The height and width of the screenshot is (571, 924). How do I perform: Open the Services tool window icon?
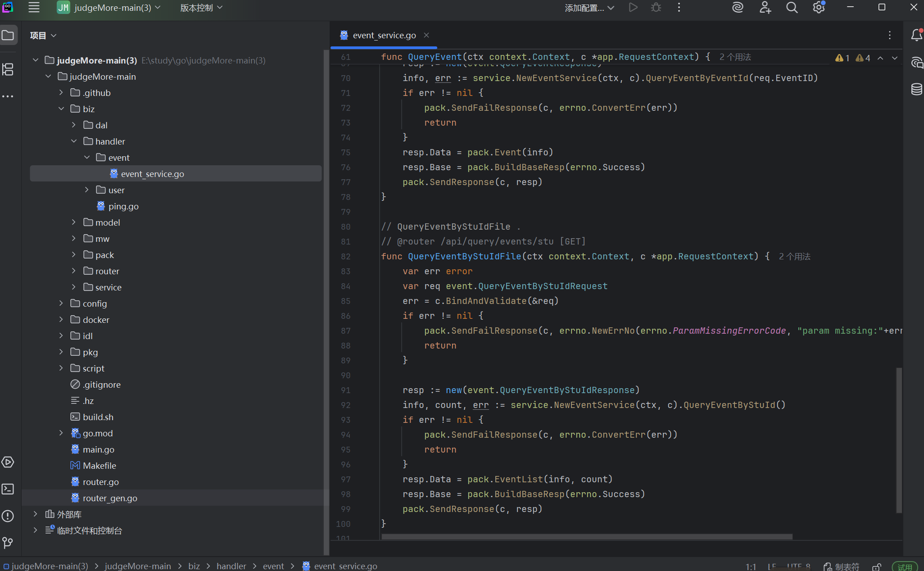[8, 462]
